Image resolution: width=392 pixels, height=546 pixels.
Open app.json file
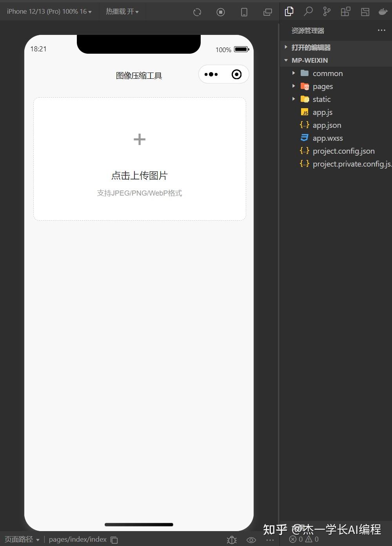(x=336, y=125)
